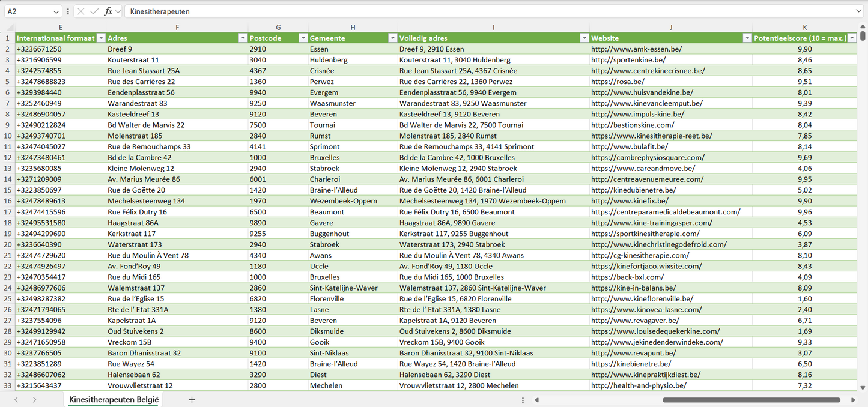
Task: Click the Enter checkmark icon in formula bar
Action: 94,11
